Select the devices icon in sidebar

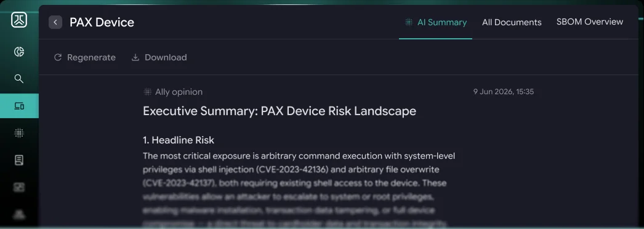pos(19,106)
